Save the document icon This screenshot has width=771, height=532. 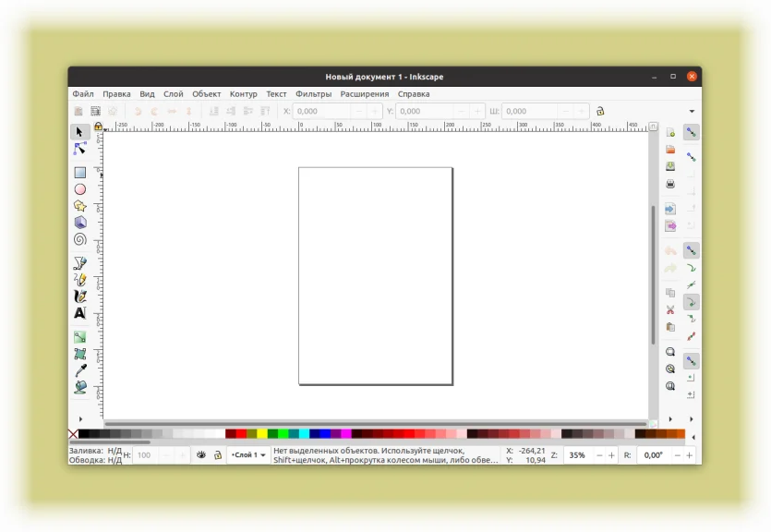click(x=670, y=166)
